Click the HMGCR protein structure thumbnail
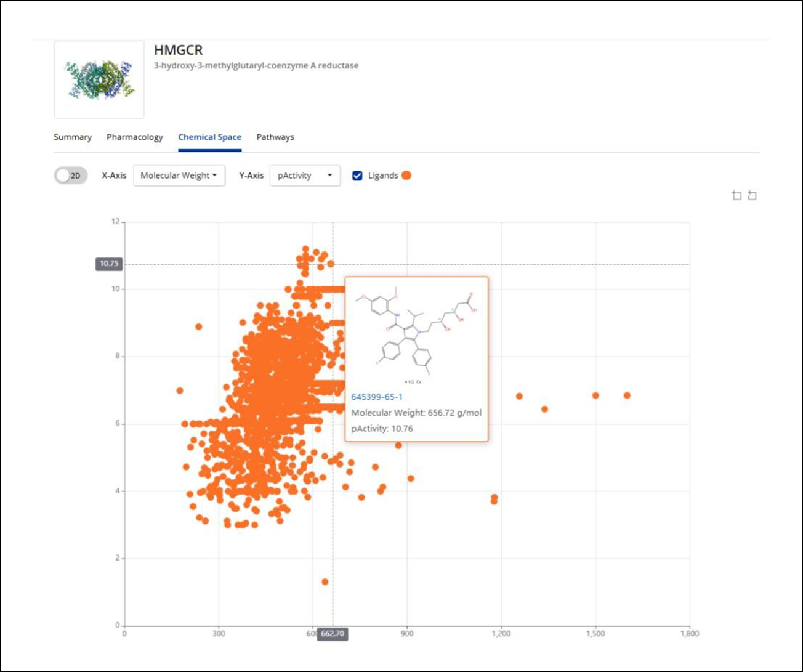The image size is (803, 672). 99,79
